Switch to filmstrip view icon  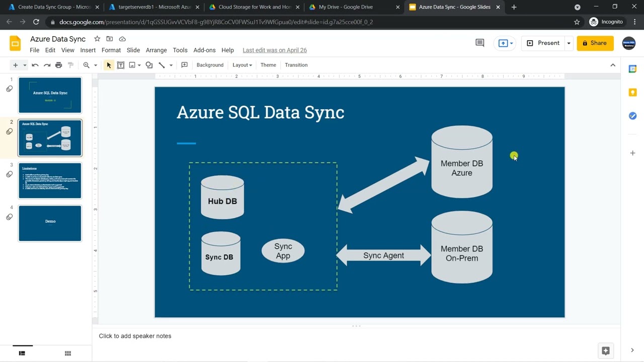click(22, 353)
